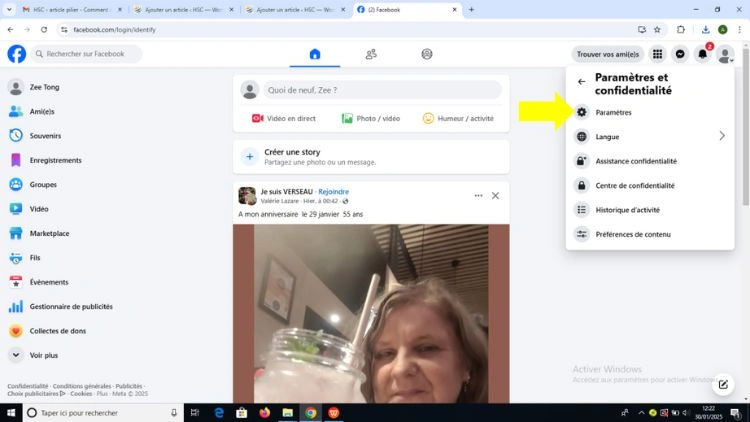Open Marketplace from the left sidebar
The height and width of the screenshot is (422, 750).
pos(49,233)
